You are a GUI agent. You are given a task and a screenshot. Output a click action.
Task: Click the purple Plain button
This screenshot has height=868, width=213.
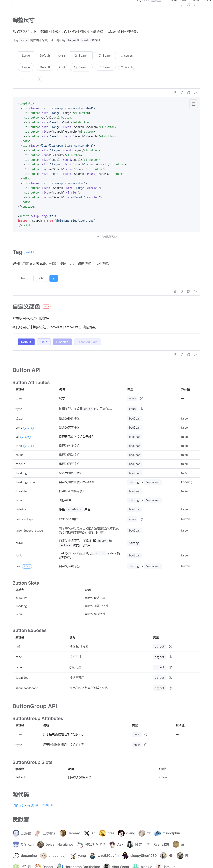(44, 342)
